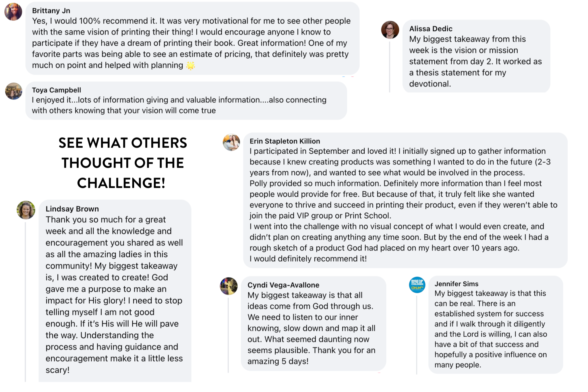Open Toya Campbell's name link
The width and height of the screenshot is (588, 392).
57,90
